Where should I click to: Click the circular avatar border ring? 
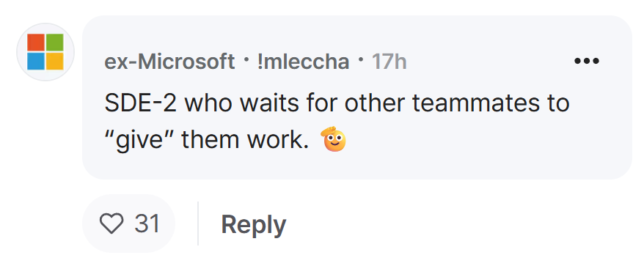coord(45,24)
